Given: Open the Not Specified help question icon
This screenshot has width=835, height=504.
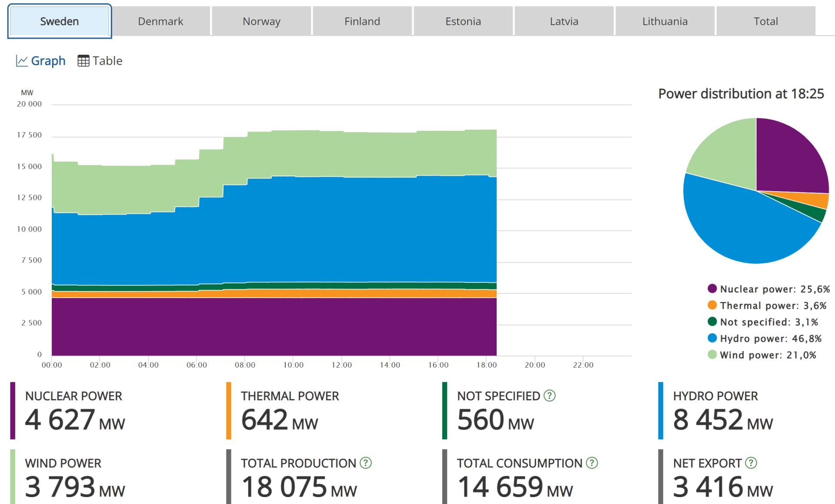Looking at the screenshot, I should [x=550, y=396].
